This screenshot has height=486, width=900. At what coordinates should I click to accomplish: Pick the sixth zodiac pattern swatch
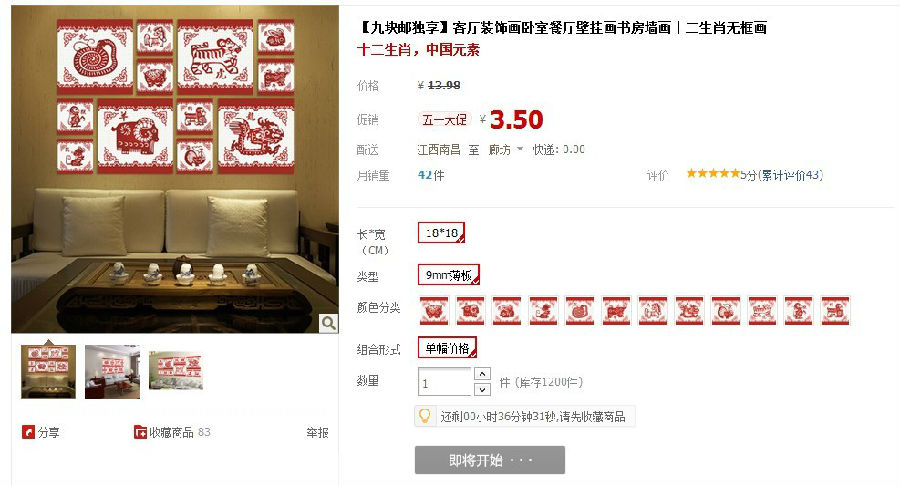616,310
